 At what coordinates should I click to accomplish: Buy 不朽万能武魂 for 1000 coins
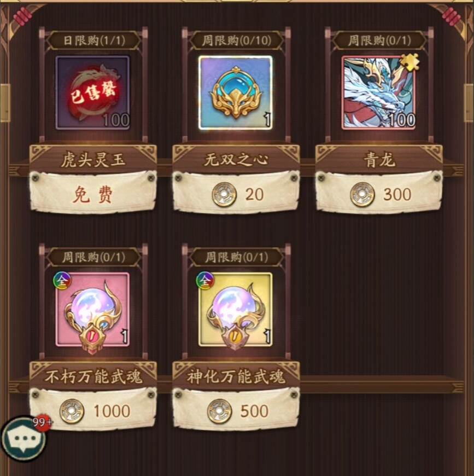(x=93, y=409)
